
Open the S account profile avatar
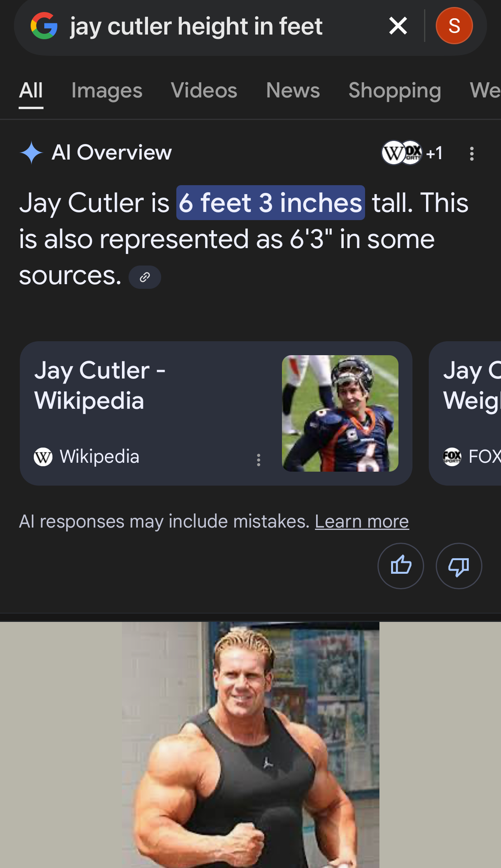click(x=454, y=26)
